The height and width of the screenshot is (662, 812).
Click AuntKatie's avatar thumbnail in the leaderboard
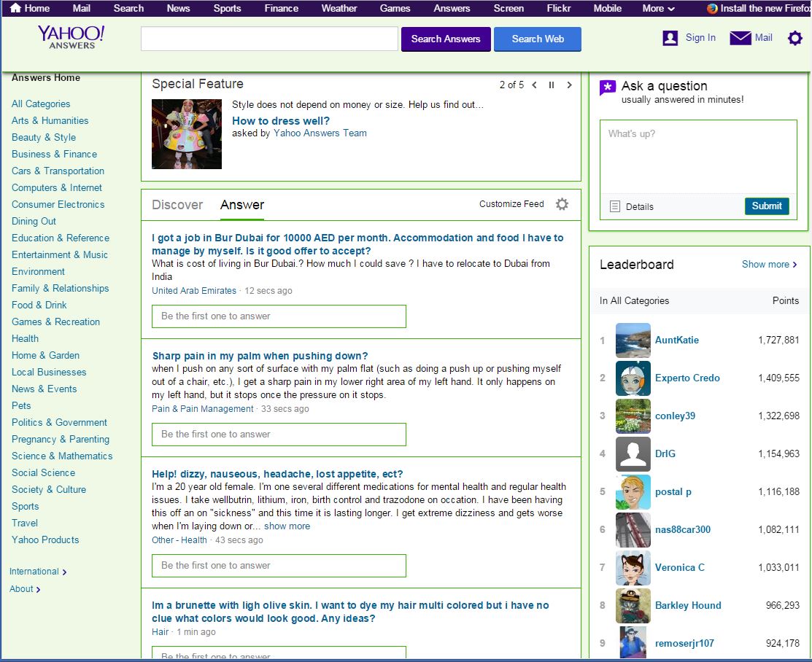coord(633,340)
